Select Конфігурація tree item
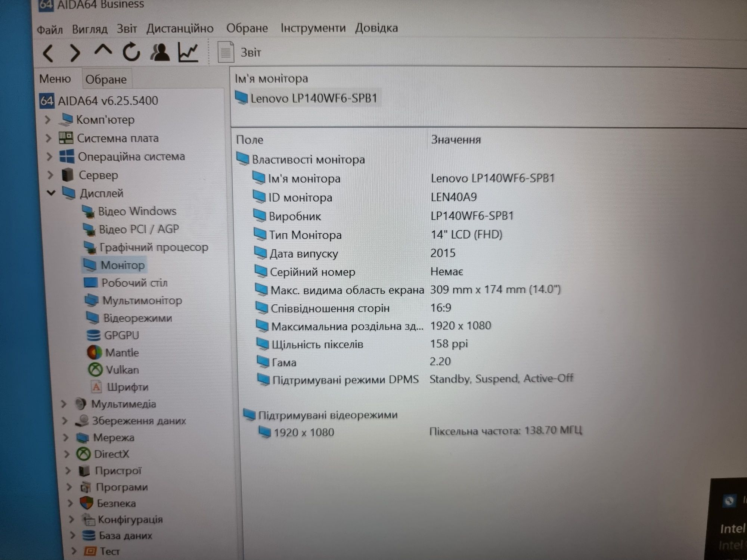Viewport: 747px width, 560px height. [x=123, y=519]
